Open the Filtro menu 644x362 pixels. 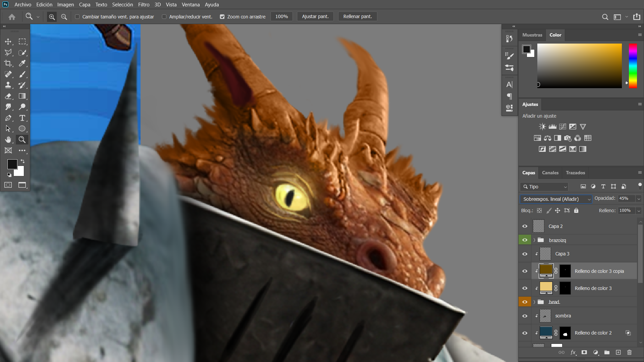[x=144, y=5]
